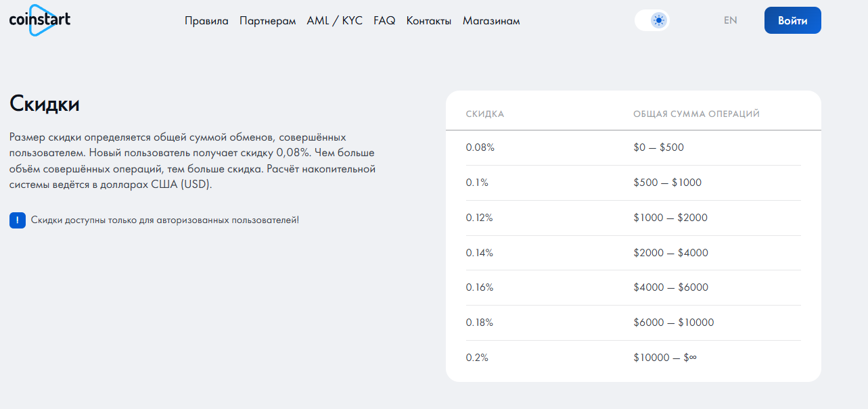This screenshot has height=409, width=868.
Task: Toggle the light/dark theme switch
Action: (x=652, y=20)
